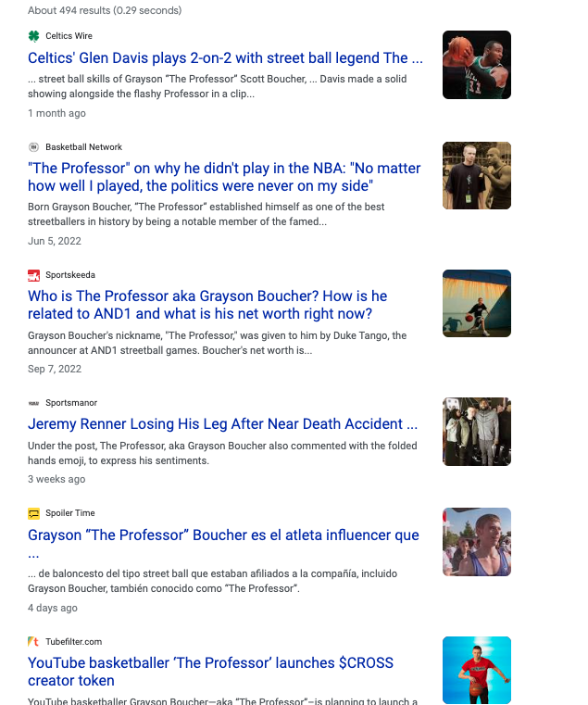Screen dimensions: 588x705
Task: Click the "Sep 7, 2022" date
Action: tap(55, 369)
